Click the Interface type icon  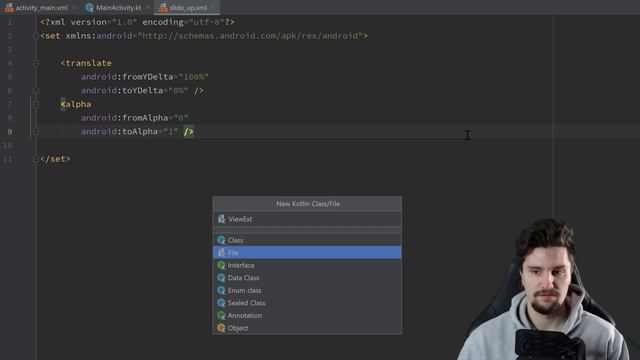pyautogui.click(x=221, y=265)
